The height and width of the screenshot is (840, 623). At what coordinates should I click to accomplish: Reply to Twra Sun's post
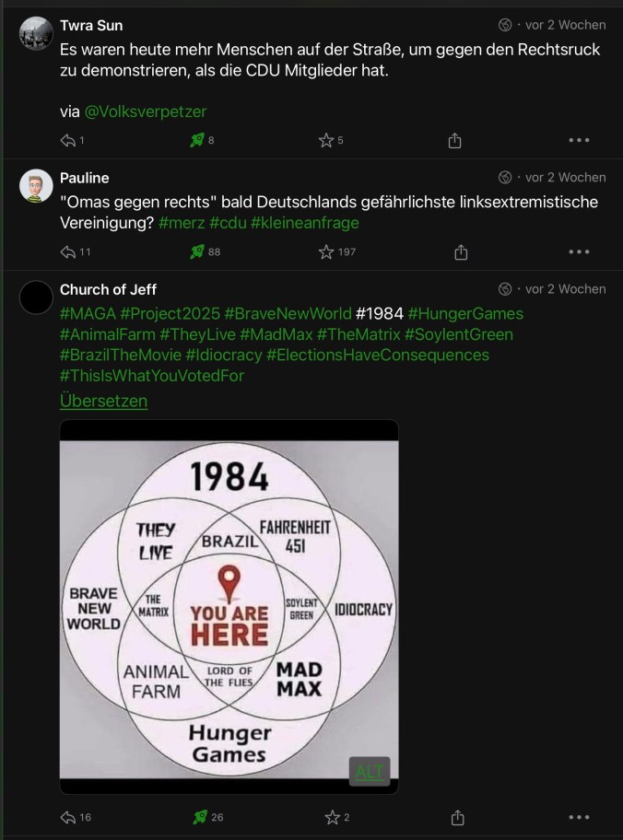(67, 141)
